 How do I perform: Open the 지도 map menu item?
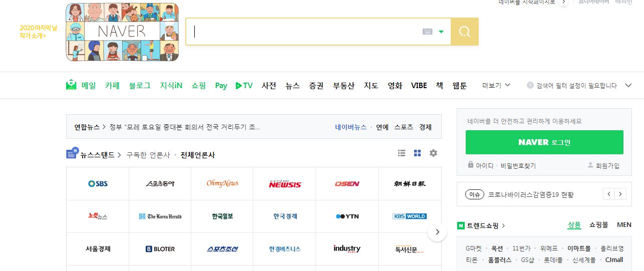(371, 86)
